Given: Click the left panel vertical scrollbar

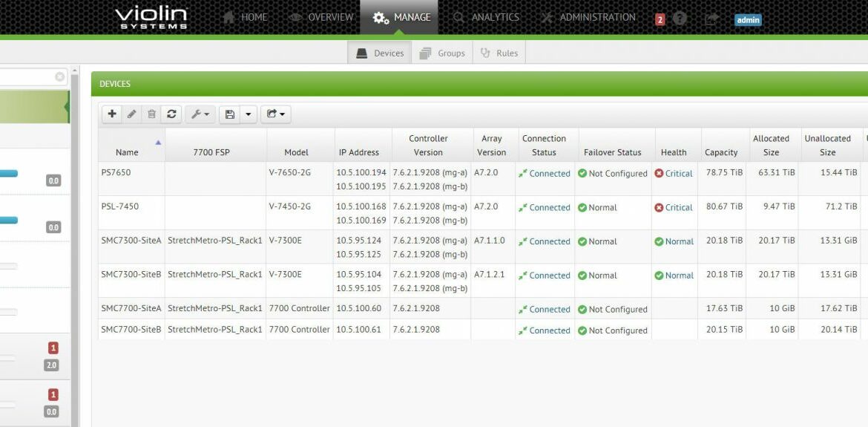Looking at the screenshot, I should pyautogui.click(x=74, y=247).
